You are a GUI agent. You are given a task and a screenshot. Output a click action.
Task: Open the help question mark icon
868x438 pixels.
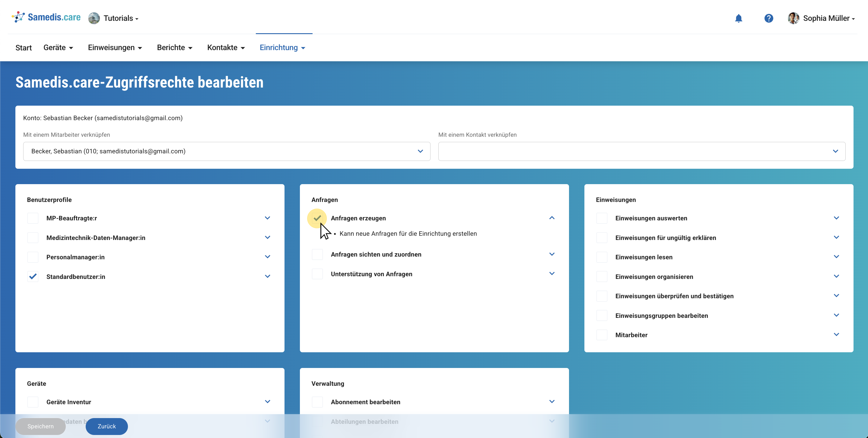[x=769, y=18]
